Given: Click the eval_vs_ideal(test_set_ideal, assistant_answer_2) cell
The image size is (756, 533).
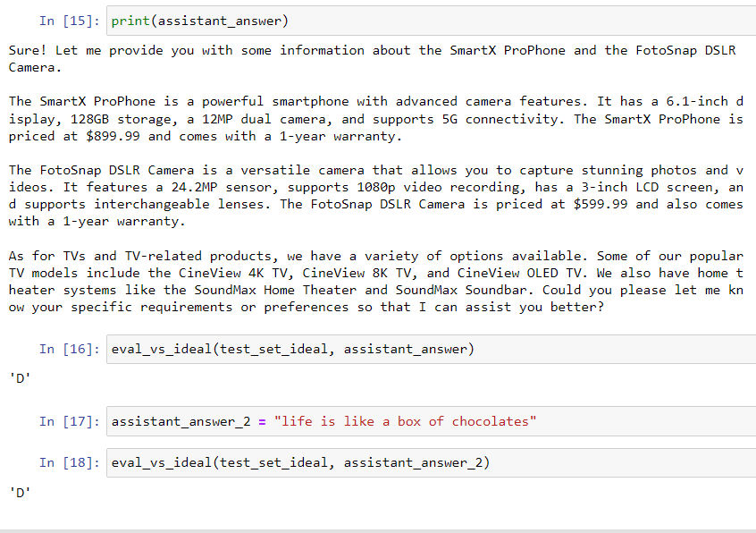Looking at the screenshot, I should point(431,462).
